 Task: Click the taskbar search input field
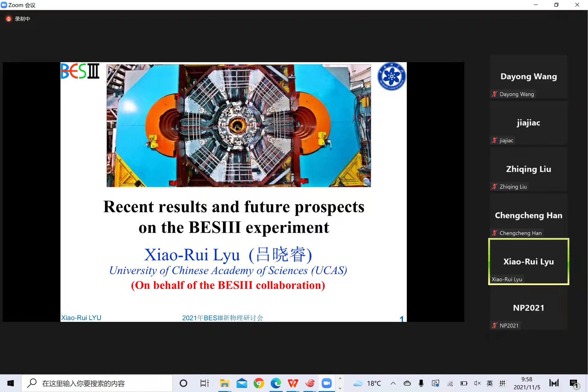[x=97, y=383]
